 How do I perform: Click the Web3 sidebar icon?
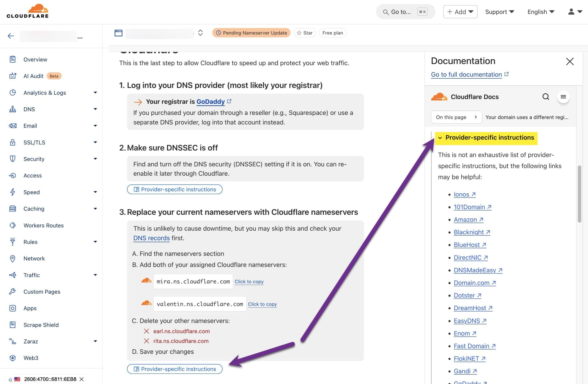(x=13, y=358)
